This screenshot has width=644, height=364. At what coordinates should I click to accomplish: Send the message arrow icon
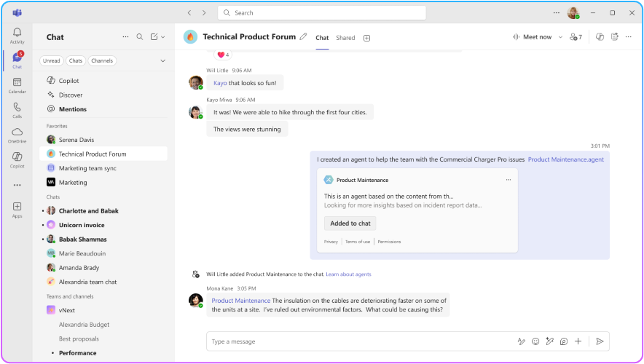(600, 341)
